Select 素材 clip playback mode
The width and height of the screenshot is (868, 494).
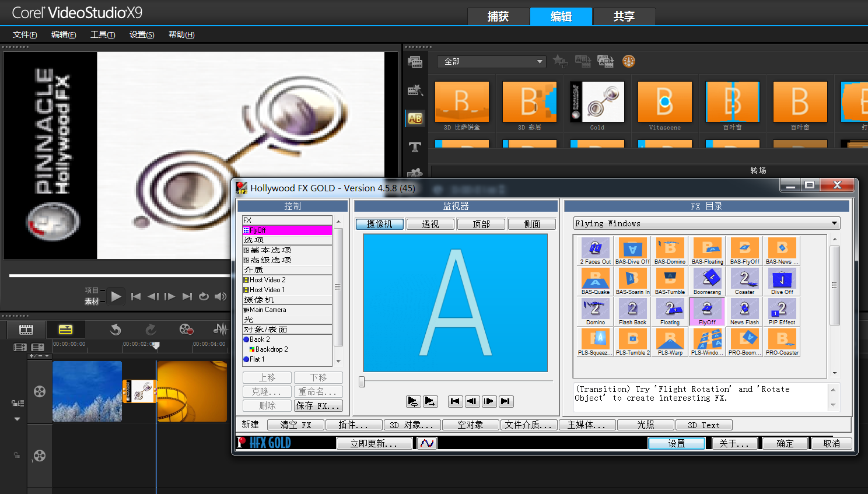(x=92, y=302)
